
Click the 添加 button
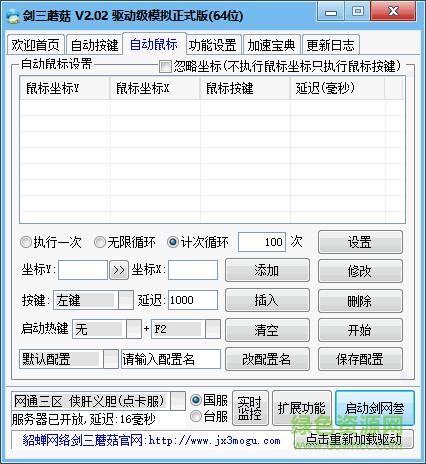[267, 270]
